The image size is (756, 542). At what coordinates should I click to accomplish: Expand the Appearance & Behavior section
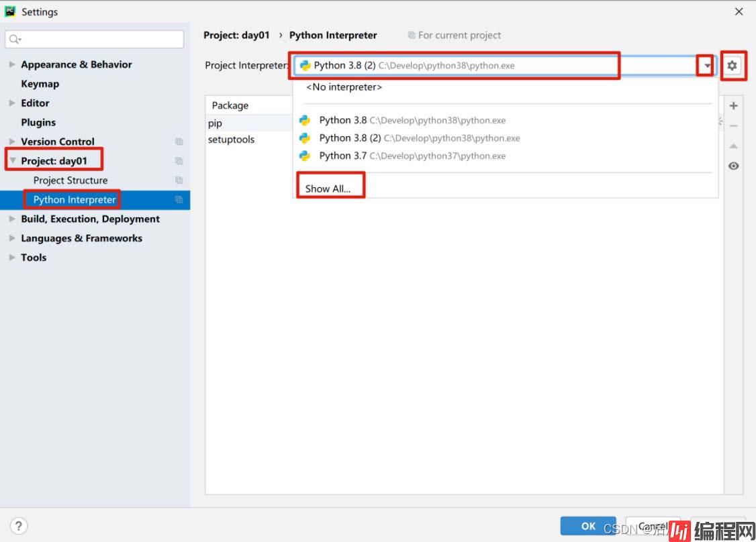(x=12, y=65)
